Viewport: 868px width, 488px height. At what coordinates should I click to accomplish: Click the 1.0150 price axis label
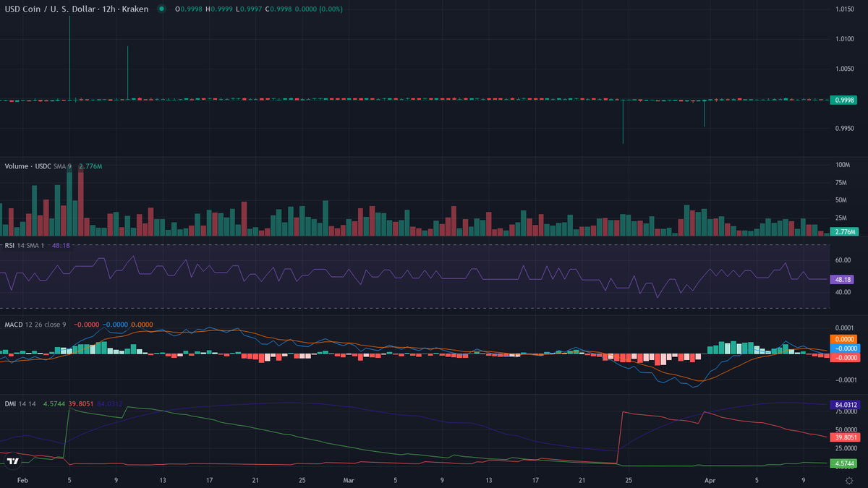pyautogui.click(x=844, y=9)
